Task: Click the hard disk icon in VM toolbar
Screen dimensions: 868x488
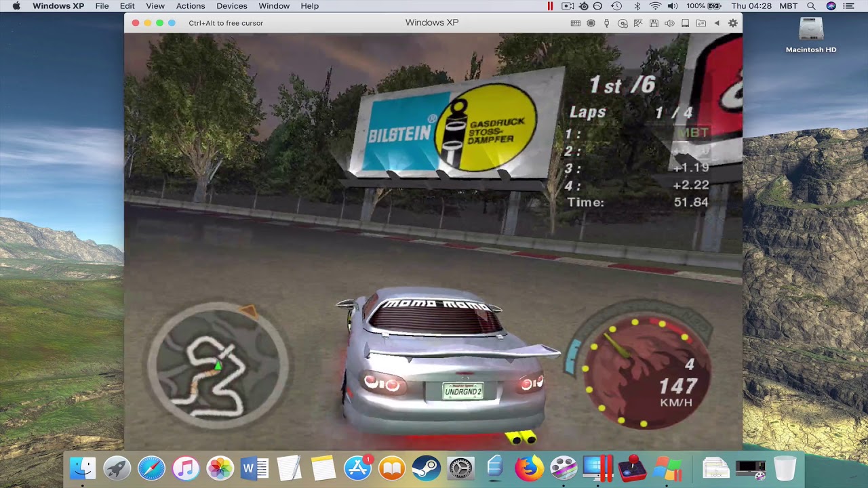Action: pyautogui.click(x=686, y=23)
